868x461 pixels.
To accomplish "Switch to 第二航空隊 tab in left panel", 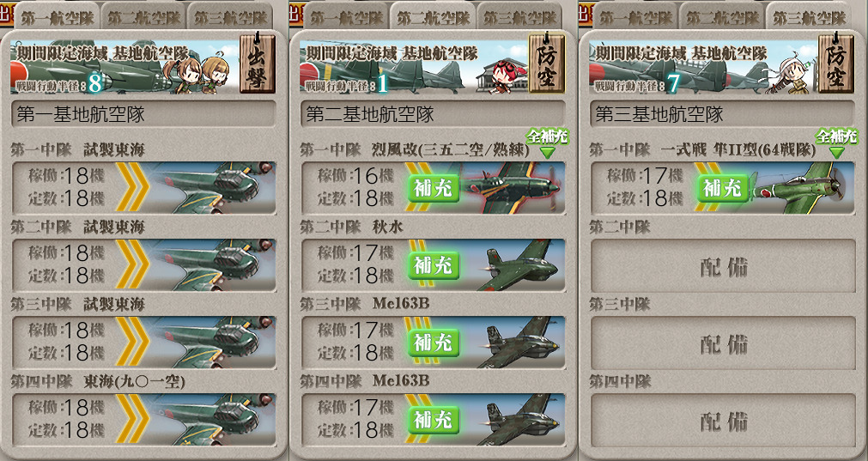I will point(144,17).
